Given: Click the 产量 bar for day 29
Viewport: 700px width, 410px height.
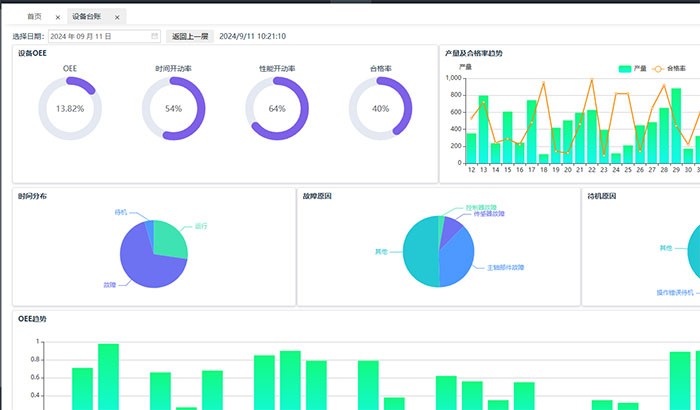Looking at the screenshot, I should point(676,126).
